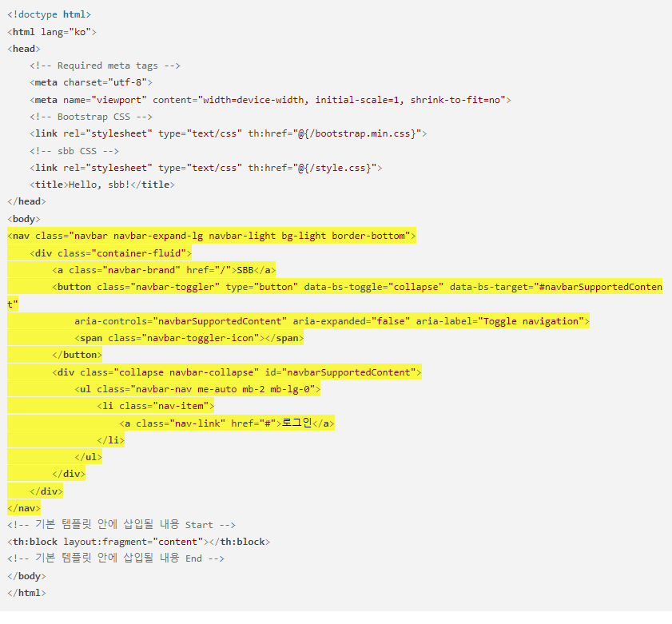Click the opening '<head>' tag line
Image resolution: width=672 pixels, height=624 pixels.
(23, 49)
